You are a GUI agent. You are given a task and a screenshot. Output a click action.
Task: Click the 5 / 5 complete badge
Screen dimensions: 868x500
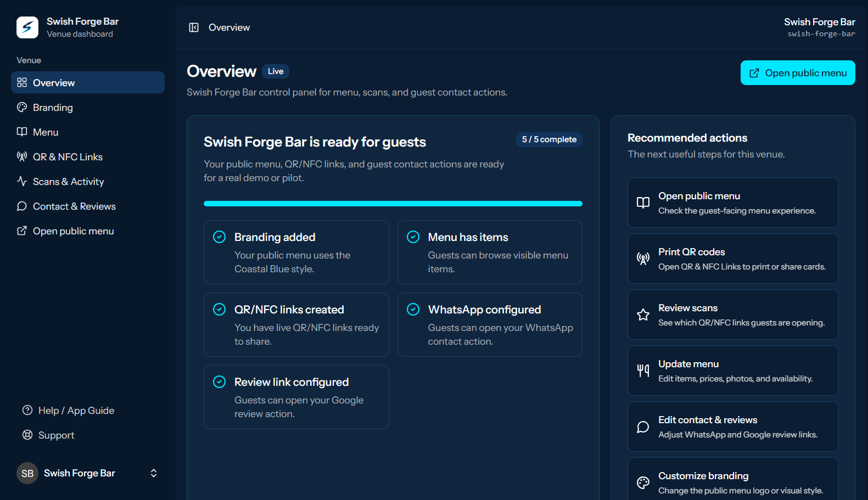point(549,139)
